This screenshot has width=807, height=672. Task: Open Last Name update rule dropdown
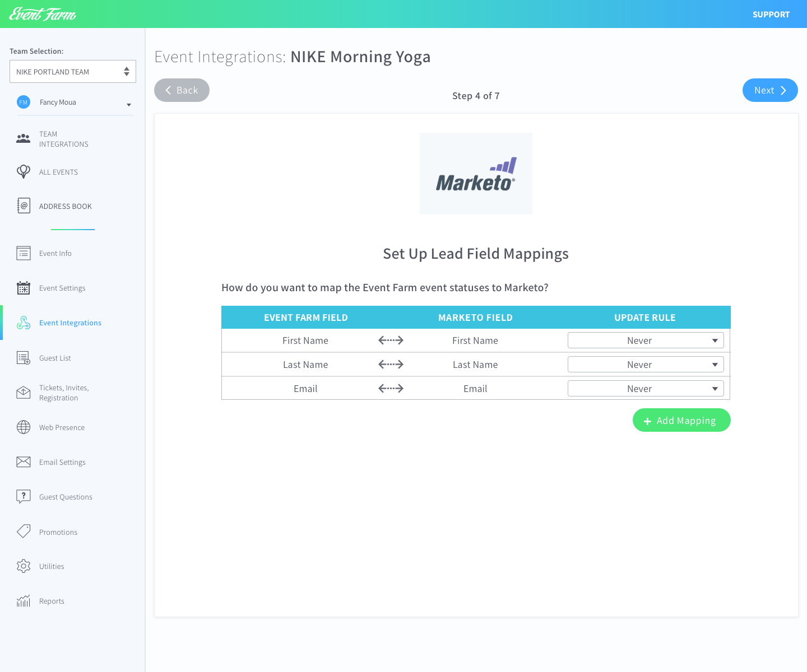pos(646,364)
